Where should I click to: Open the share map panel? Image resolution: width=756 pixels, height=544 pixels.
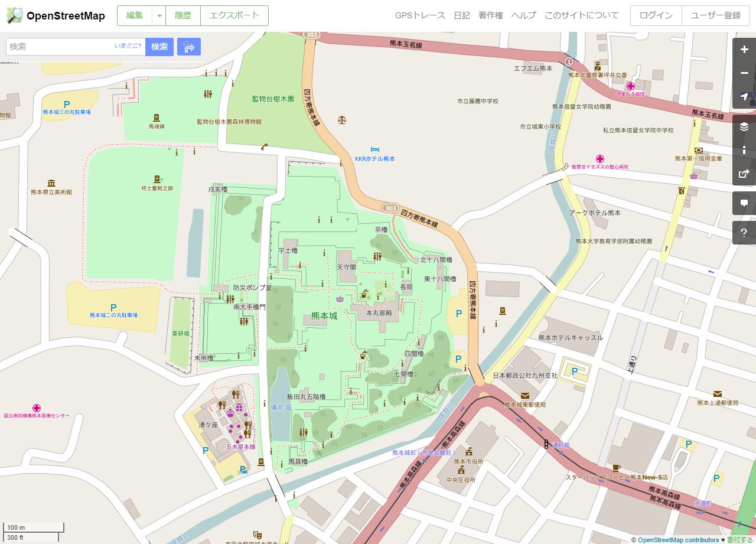click(x=744, y=174)
